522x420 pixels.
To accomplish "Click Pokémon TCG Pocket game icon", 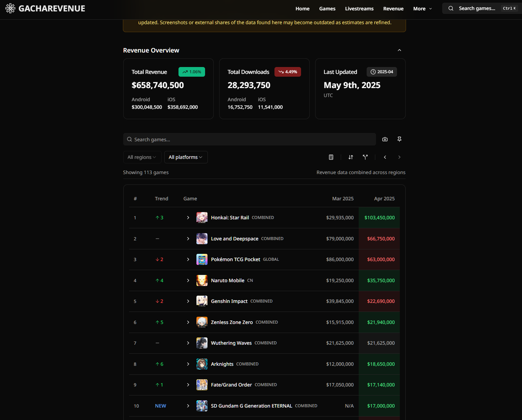I will tap(202, 259).
